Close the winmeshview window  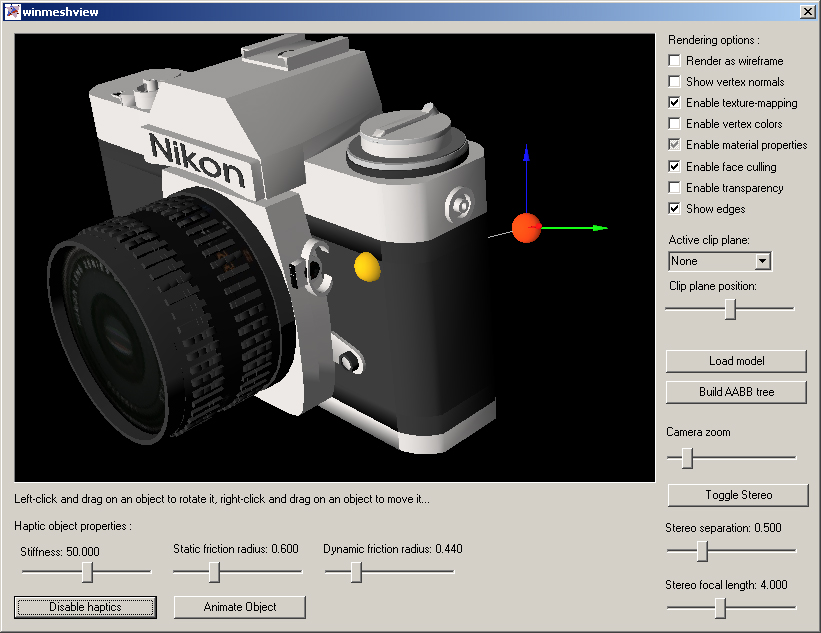(x=807, y=11)
